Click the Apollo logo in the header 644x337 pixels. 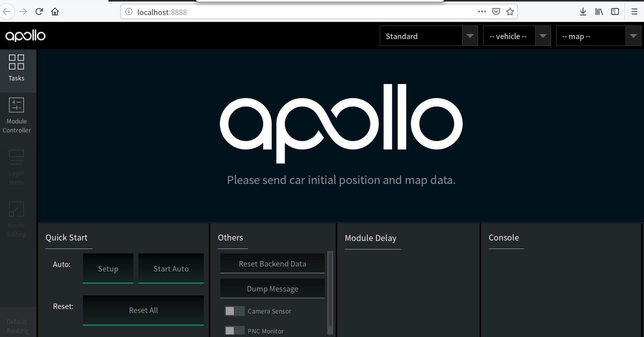point(25,35)
